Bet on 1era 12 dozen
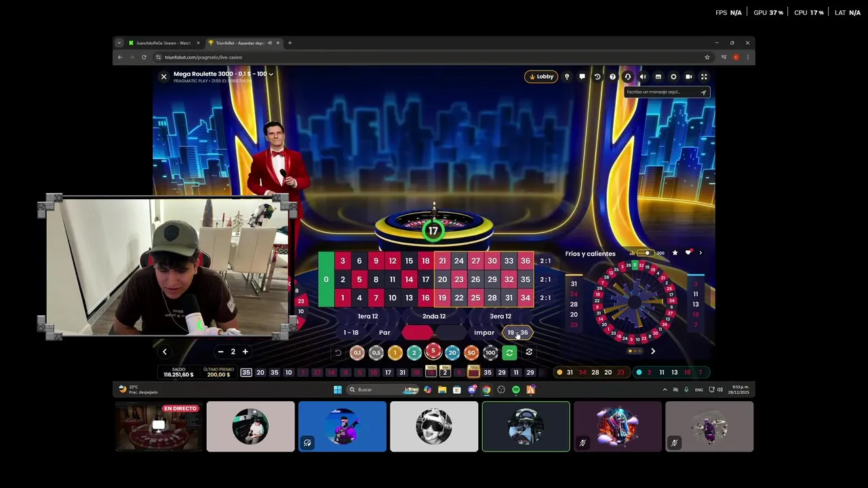This screenshot has height=488, width=868. pyautogui.click(x=368, y=316)
